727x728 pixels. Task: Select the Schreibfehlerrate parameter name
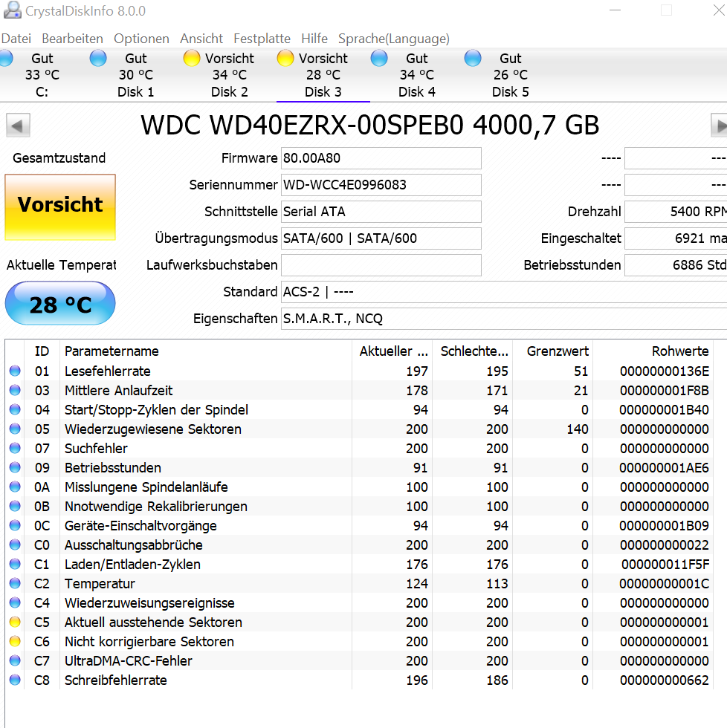tap(116, 680)
